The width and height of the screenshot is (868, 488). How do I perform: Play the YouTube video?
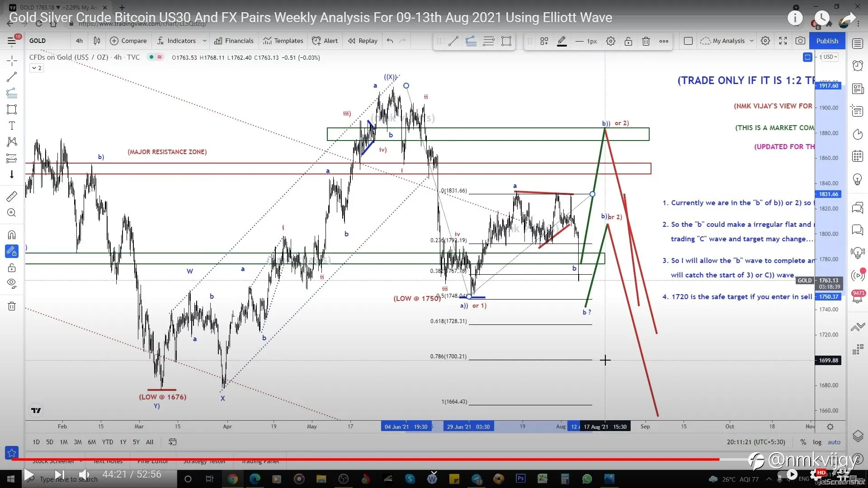(x=29, y=474)
